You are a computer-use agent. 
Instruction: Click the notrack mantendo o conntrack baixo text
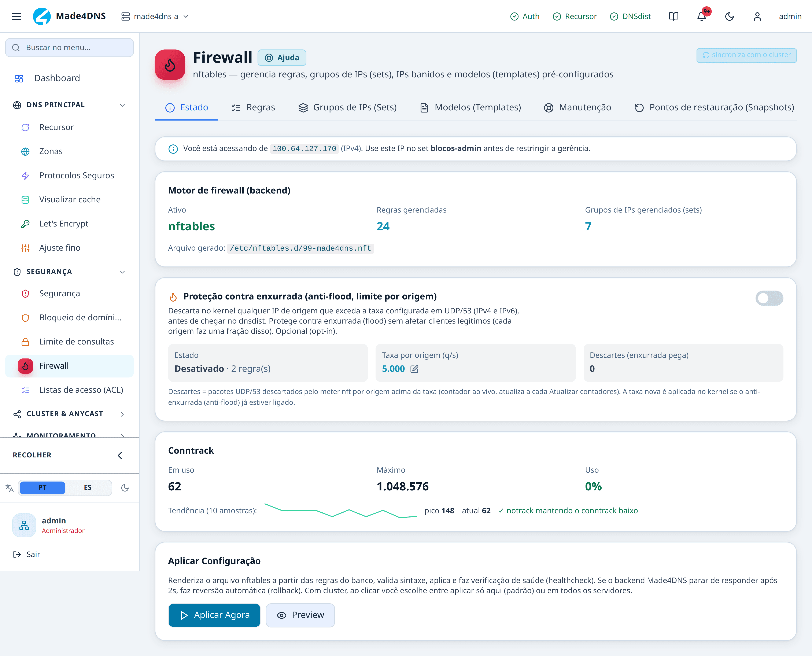(x=568, y=511)
